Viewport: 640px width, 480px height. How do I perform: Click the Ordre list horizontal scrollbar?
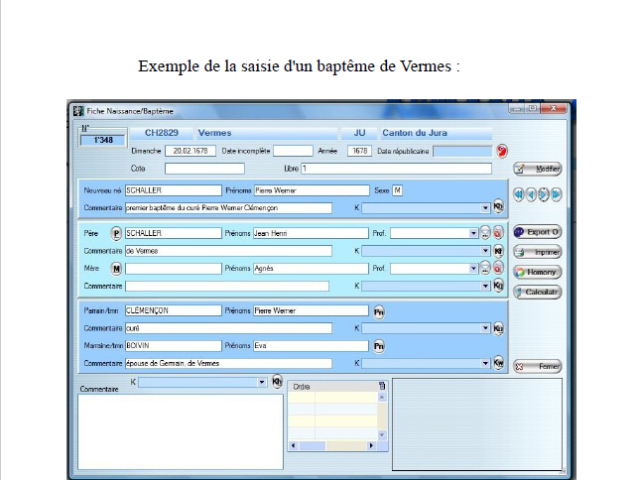click(333, 446)
